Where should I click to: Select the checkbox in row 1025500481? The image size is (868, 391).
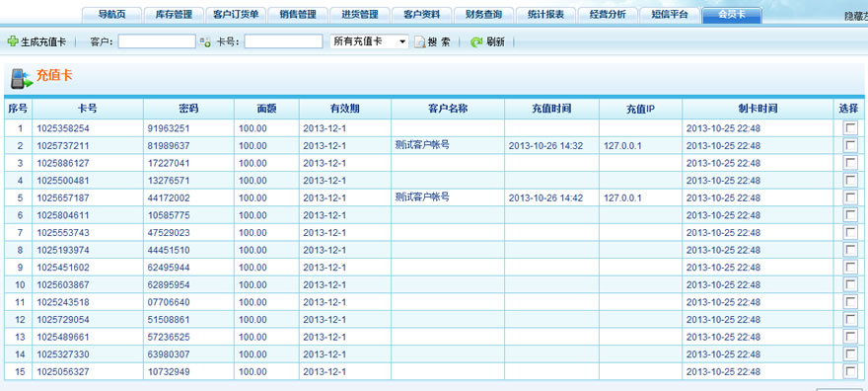coord(849,180)
